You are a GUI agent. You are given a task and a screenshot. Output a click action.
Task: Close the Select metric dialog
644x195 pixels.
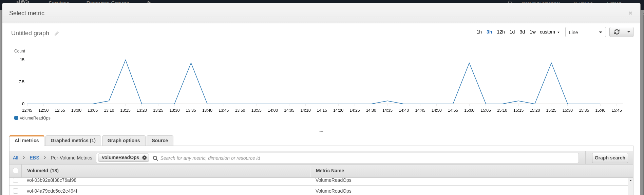[x=630, y=13]
